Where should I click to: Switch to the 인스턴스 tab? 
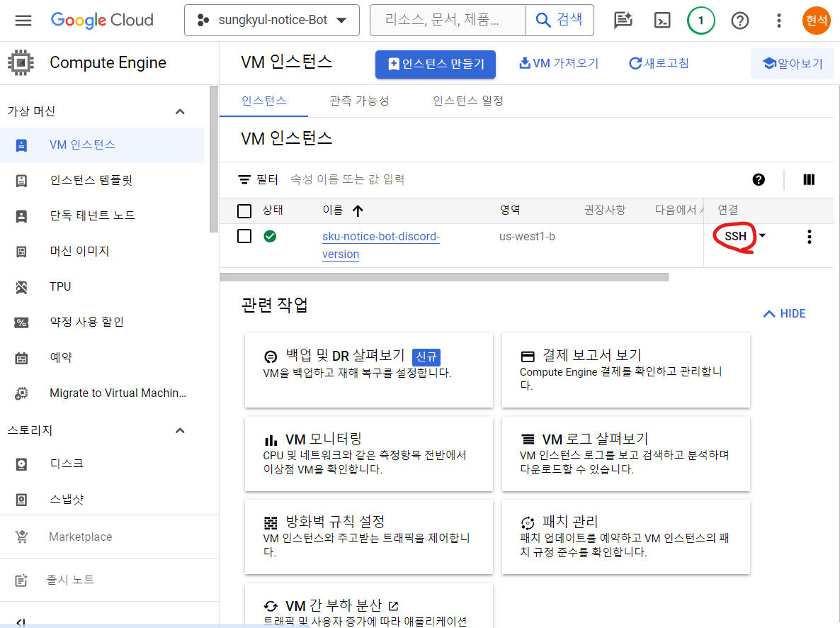pyautogui.click(x=263, y=101)
